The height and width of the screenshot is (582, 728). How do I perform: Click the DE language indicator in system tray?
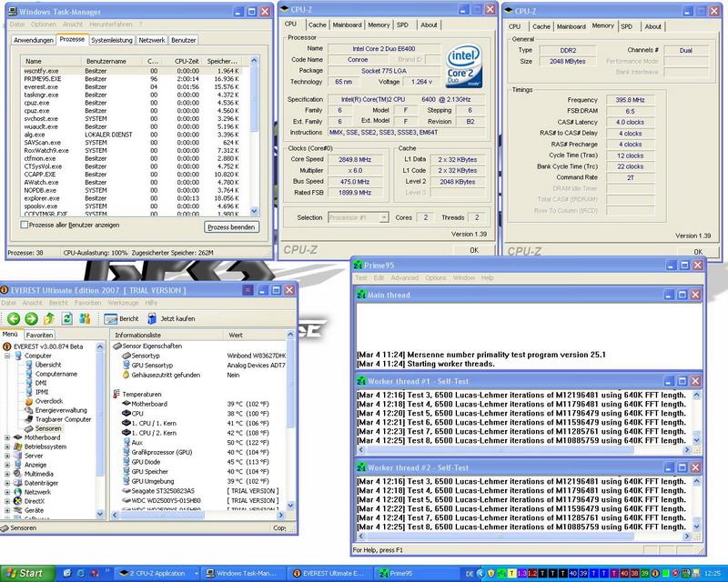pyautogui.click(x=469, y=574)
